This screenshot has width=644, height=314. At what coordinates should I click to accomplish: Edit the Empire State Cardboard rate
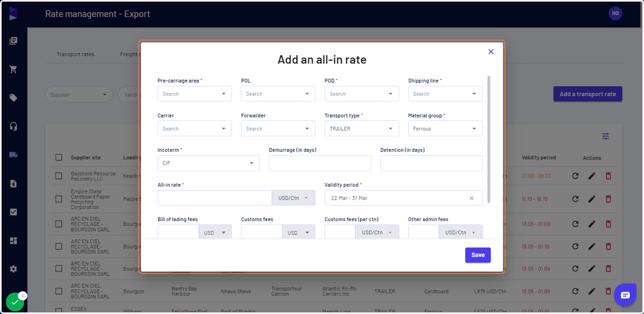point(591,199)
